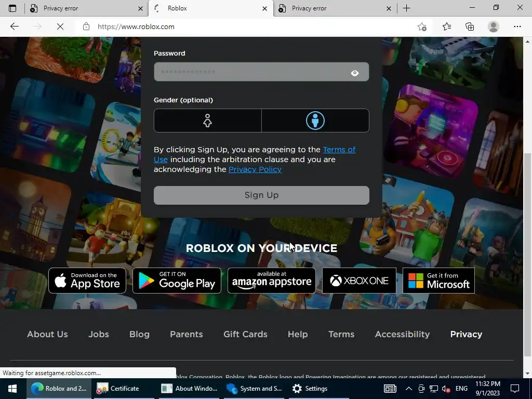Screen dimensions: 532x399
Task: Visit the Blog footer link
Action: point(139,334)
